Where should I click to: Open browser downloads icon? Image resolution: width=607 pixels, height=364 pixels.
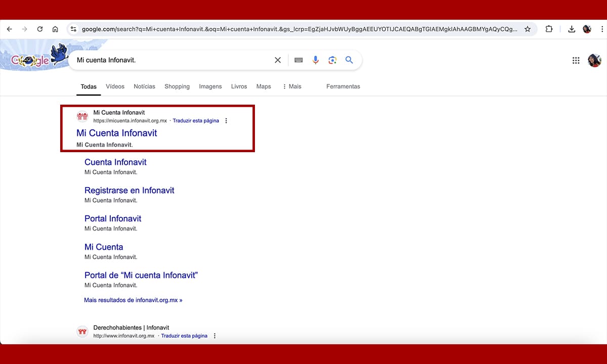572,29
